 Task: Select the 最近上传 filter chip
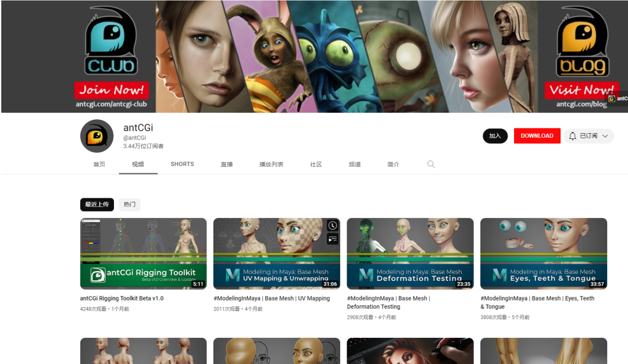pos(97,204)
